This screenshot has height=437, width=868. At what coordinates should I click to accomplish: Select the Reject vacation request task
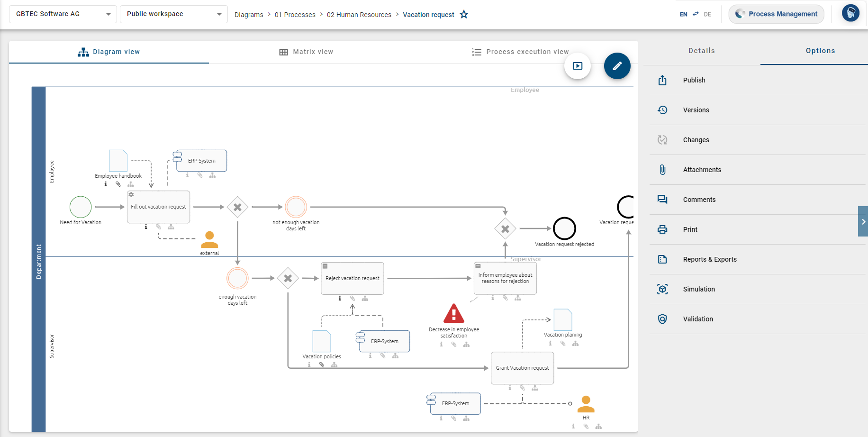point(353,278)
